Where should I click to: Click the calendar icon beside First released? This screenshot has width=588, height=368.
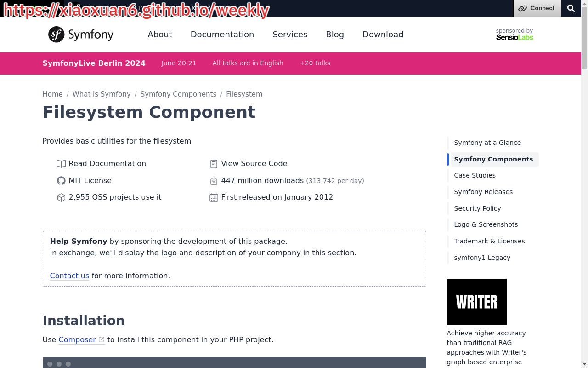[214, 197]
